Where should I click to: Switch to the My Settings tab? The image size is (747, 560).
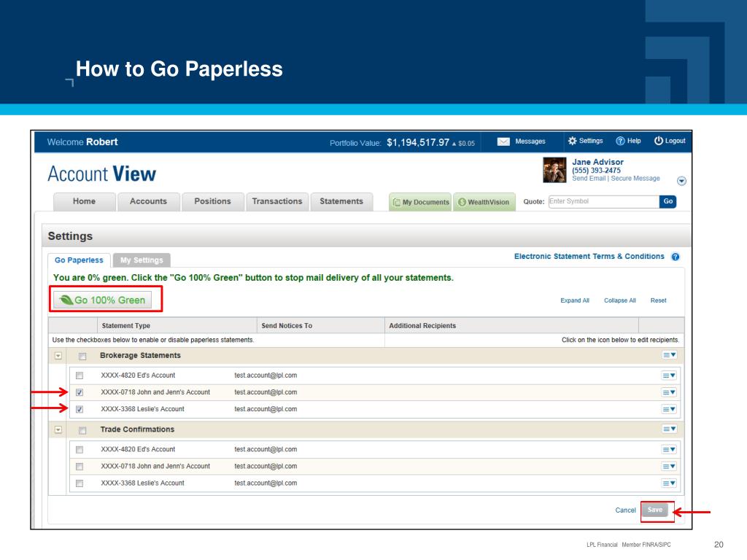click(142, 260)
